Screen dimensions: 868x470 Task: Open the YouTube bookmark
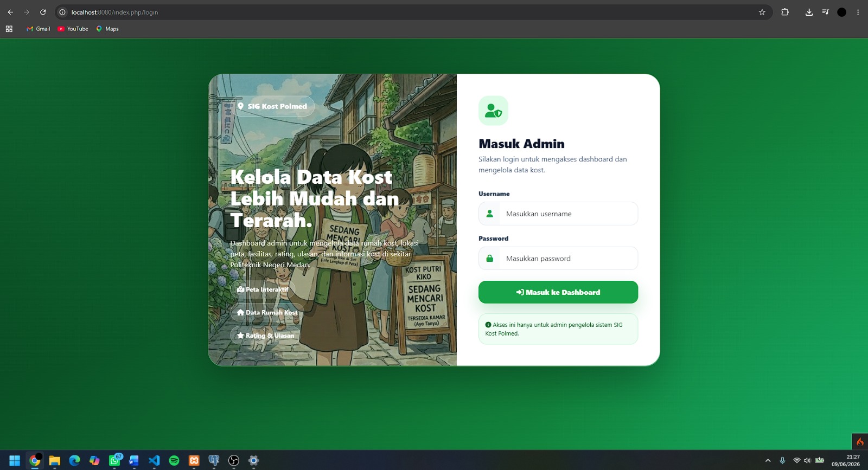(x=73, y=29)
